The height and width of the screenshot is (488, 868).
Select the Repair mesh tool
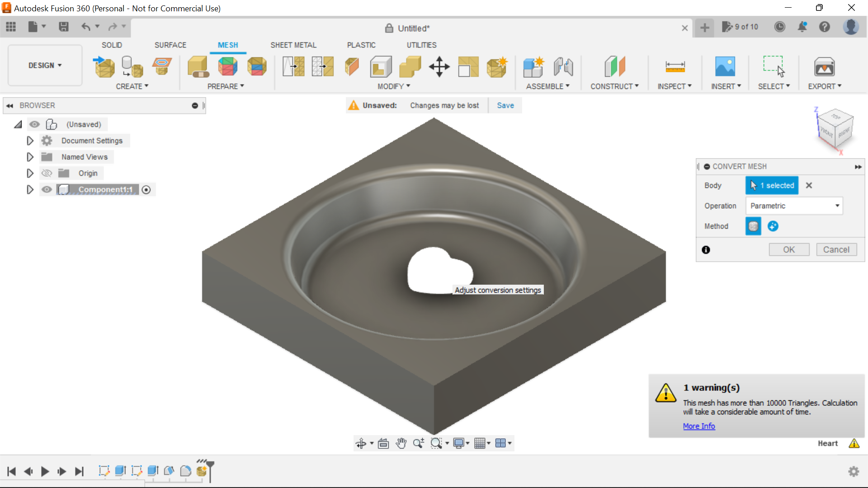pos(198,67)
